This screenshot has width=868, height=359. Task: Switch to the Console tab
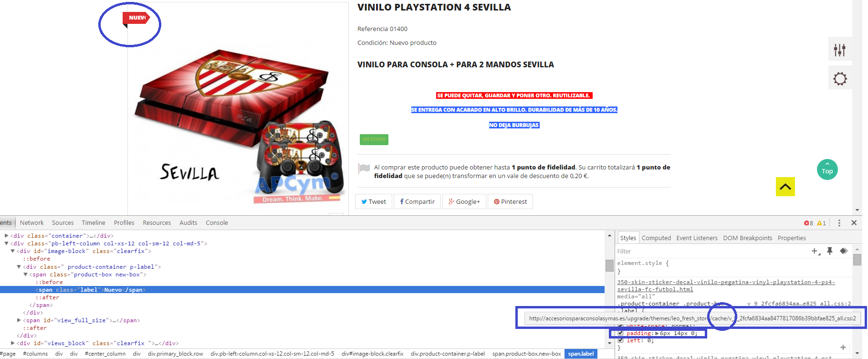click(217, 223)
